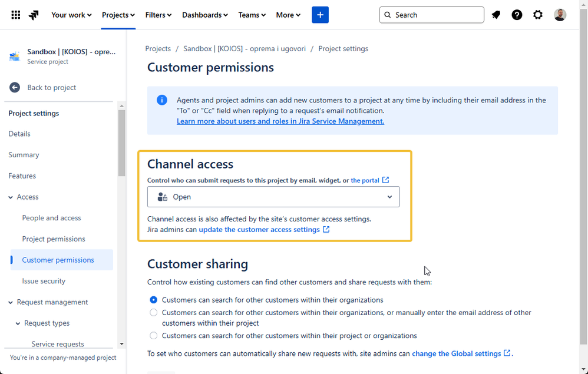Click the Customer permissions page title
The height and width of the screenshot is (374, 588).
coord(210,68)
